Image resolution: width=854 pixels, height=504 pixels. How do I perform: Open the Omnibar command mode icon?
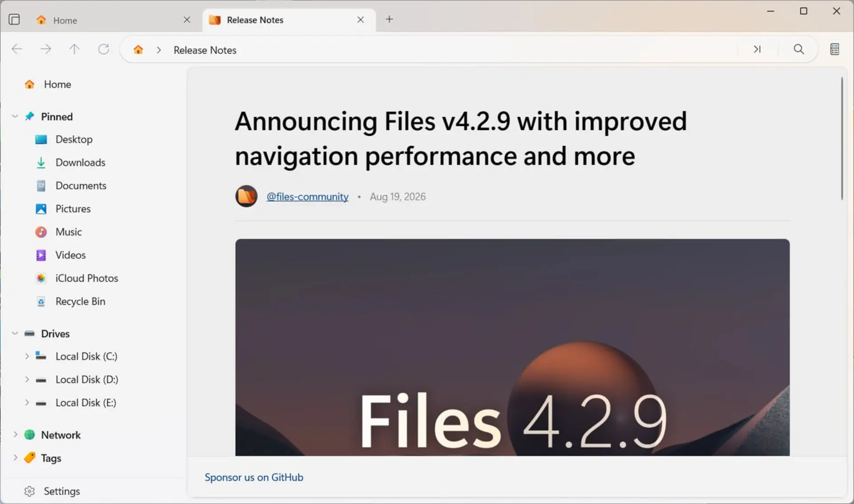(757, 49)
